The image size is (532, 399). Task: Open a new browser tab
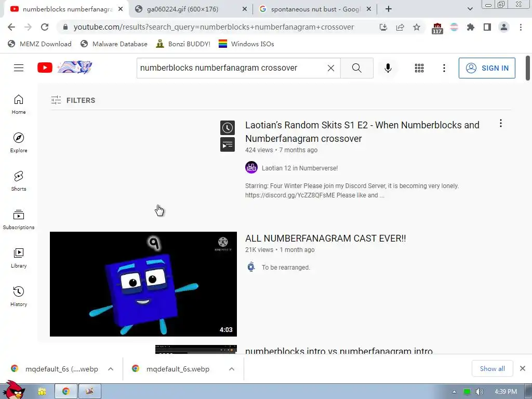point(389,9)
